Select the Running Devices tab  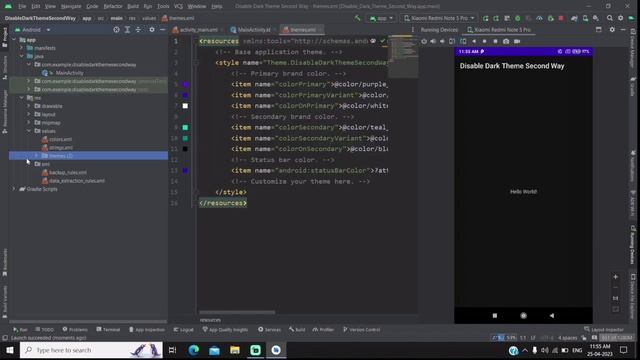(x=439, y=30)
